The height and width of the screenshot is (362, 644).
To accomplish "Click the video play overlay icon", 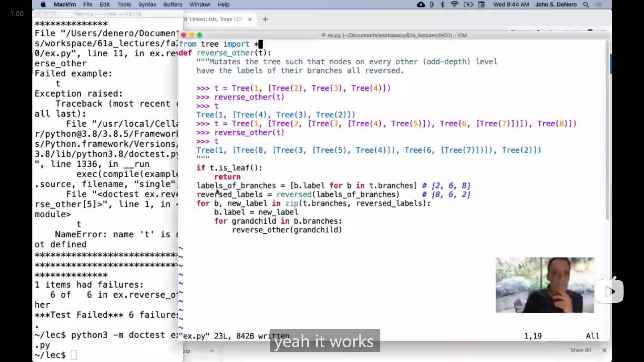I will point(609,291).
